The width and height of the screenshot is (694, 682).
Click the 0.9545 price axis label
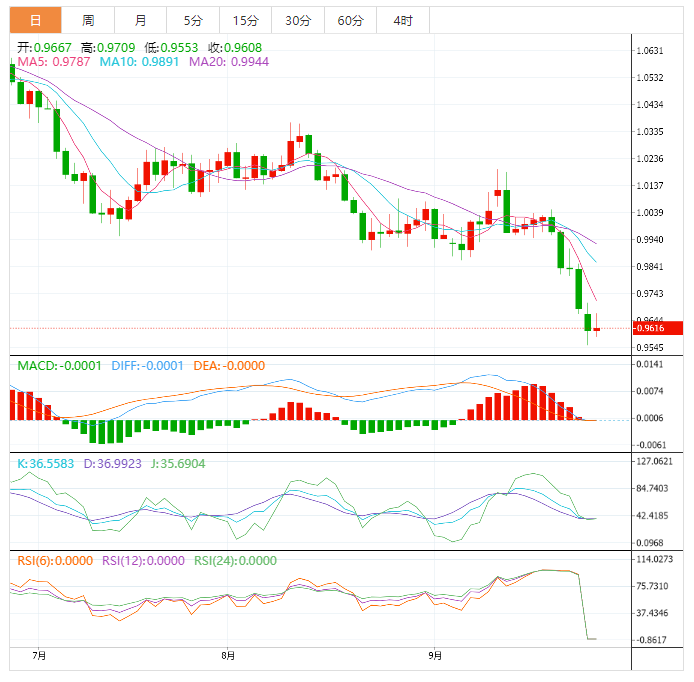pos(650,347)
